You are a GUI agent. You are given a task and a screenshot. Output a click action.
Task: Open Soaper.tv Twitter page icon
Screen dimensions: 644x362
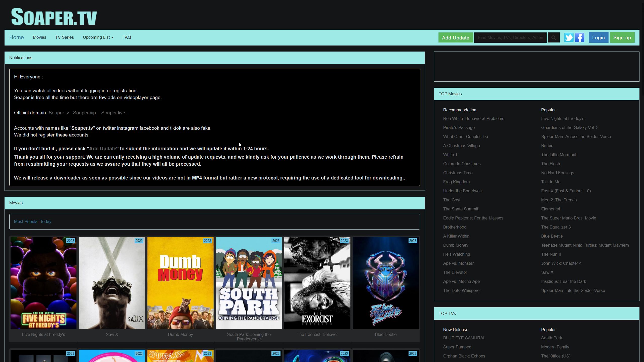569,37
